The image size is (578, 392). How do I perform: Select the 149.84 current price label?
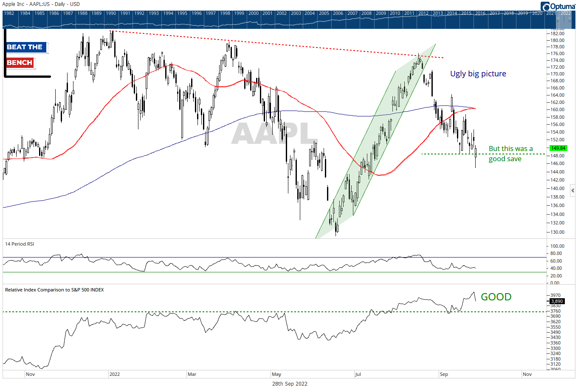[x=558, y=148]
